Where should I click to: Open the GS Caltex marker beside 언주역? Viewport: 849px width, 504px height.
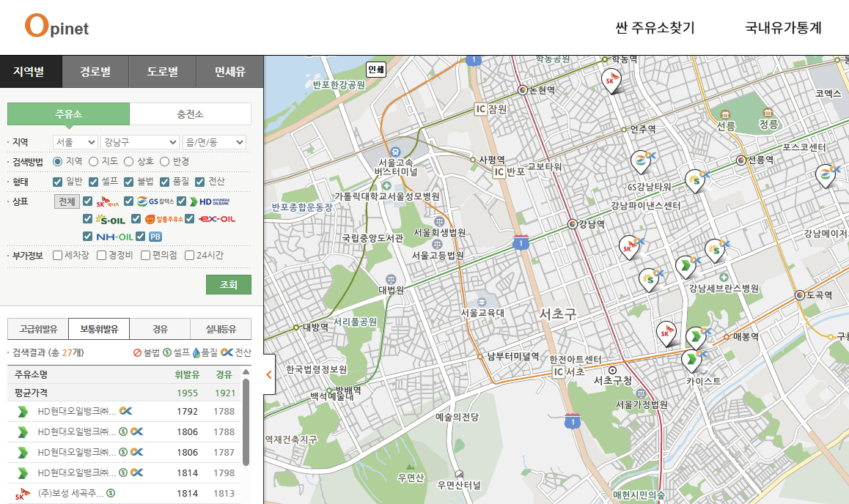(641, 161)
